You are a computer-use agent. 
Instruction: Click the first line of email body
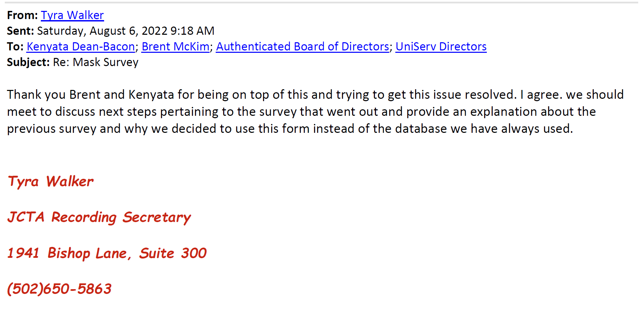[315, 95]
